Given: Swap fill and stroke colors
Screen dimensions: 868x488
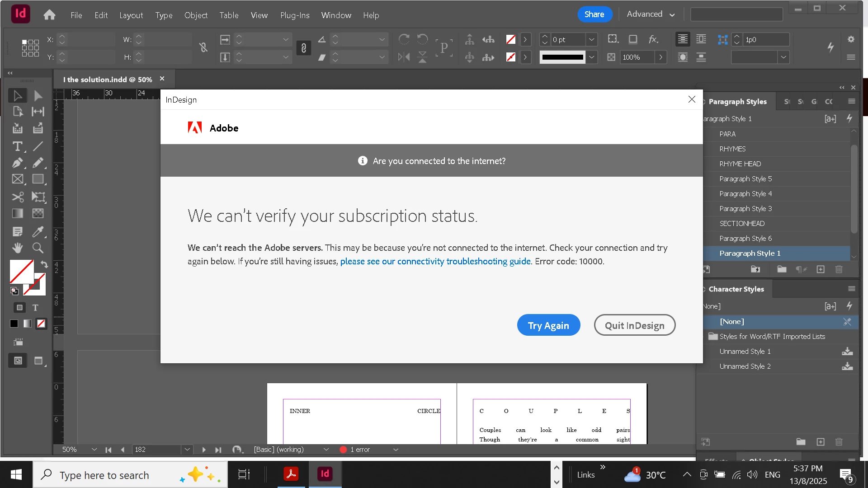Looking at the screenshot, I should [44, 264].
